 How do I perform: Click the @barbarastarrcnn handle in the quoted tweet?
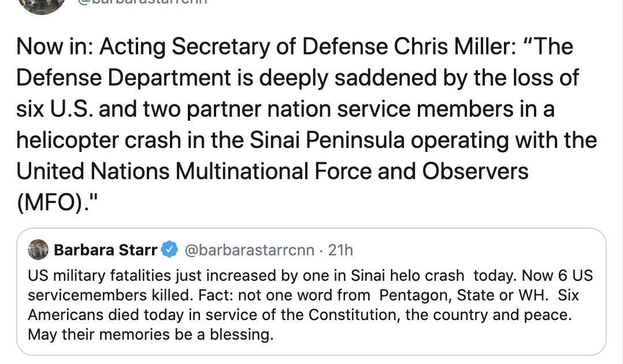pyautogui.click(x=249, y=250)
